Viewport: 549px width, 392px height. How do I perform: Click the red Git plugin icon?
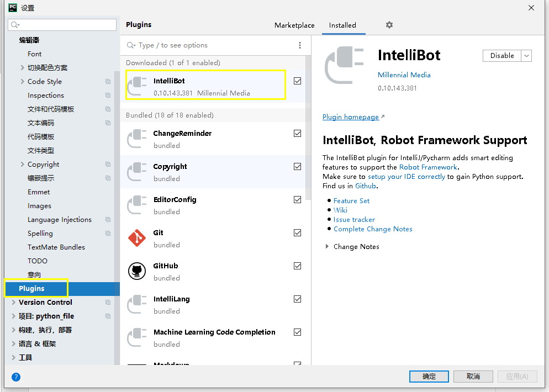coord(137,238)
